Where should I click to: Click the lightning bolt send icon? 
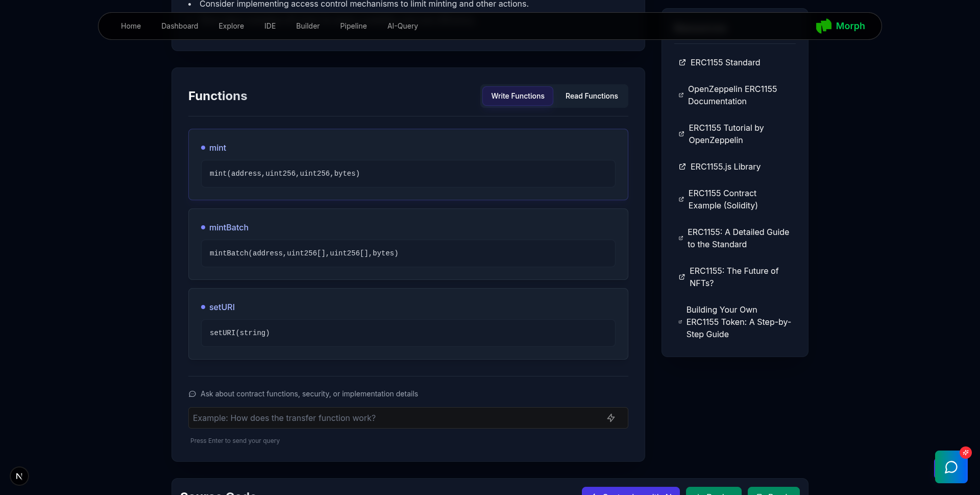click(610, 418)
